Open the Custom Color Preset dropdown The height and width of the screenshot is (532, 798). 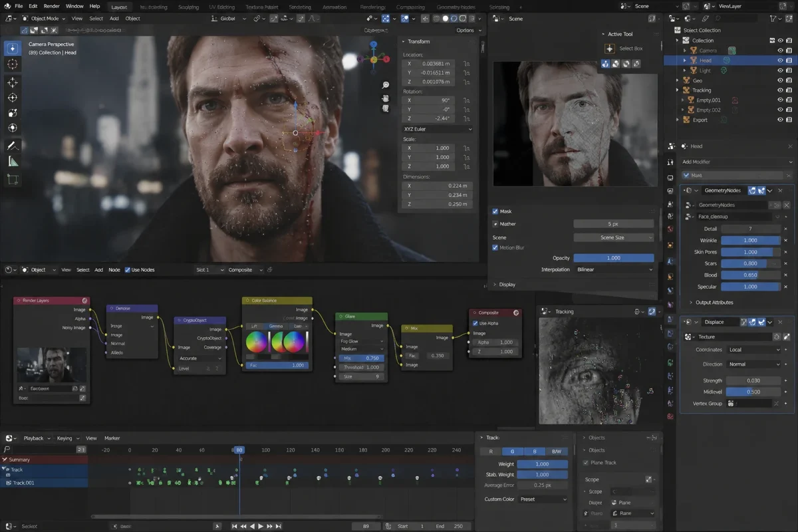[543, 499]
